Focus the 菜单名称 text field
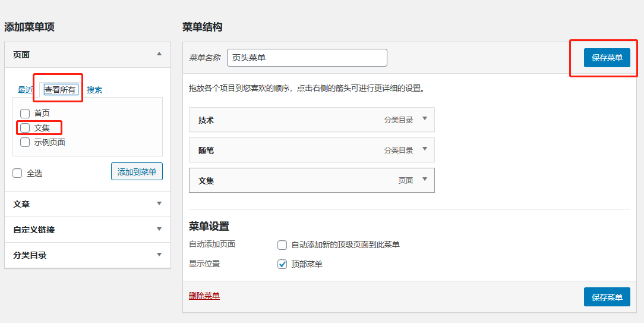Screen dimensions: 644x323 click(307, 58)
